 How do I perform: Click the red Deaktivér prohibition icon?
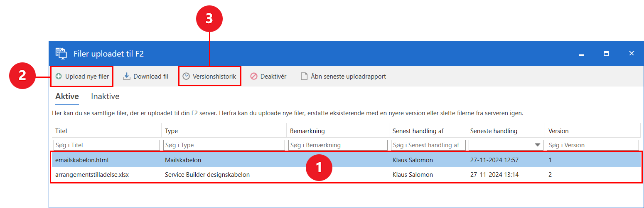[x=254, y=77]
